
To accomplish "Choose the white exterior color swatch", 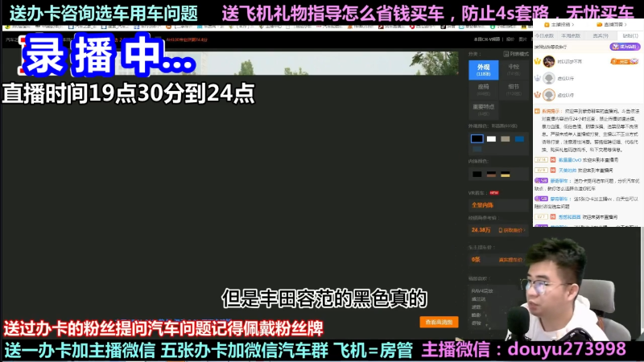I will [x=491, y=139].
